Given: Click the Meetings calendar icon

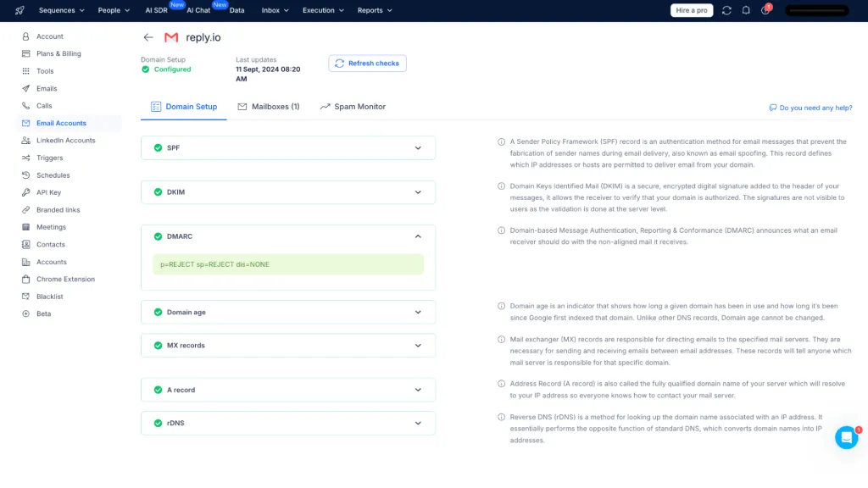Looking at the screenshot, I should [x=25, y=227].
